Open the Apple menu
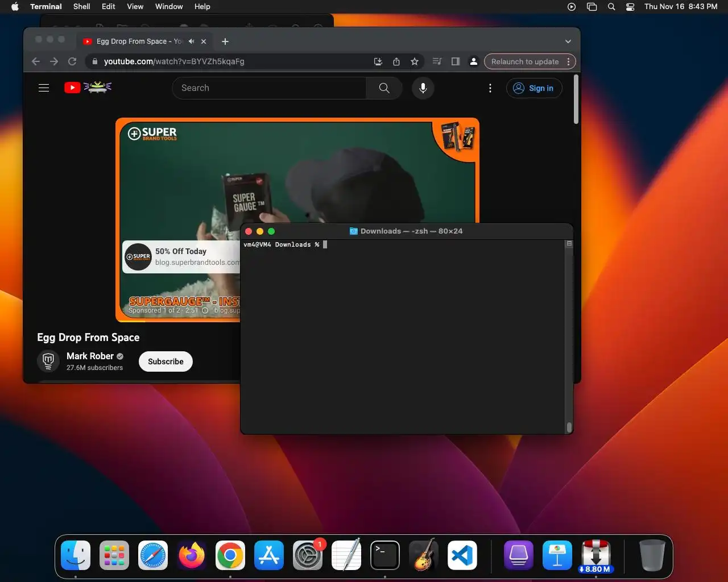728x582 pixels. 15,7
